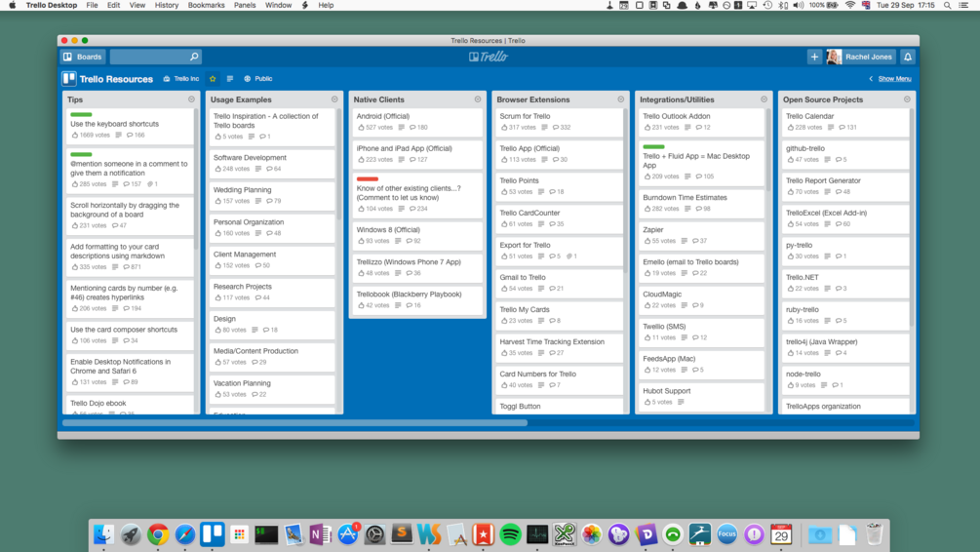This screenshot has width=980, height=552.
Task: Open App Store from the Dock
Action: click(x=347, y=533)
